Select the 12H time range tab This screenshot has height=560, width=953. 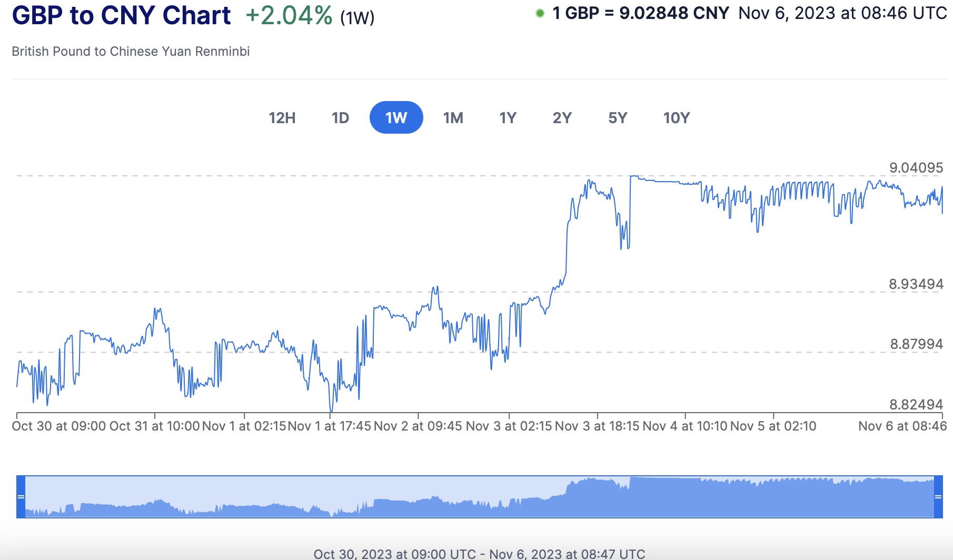pos(282,118)
